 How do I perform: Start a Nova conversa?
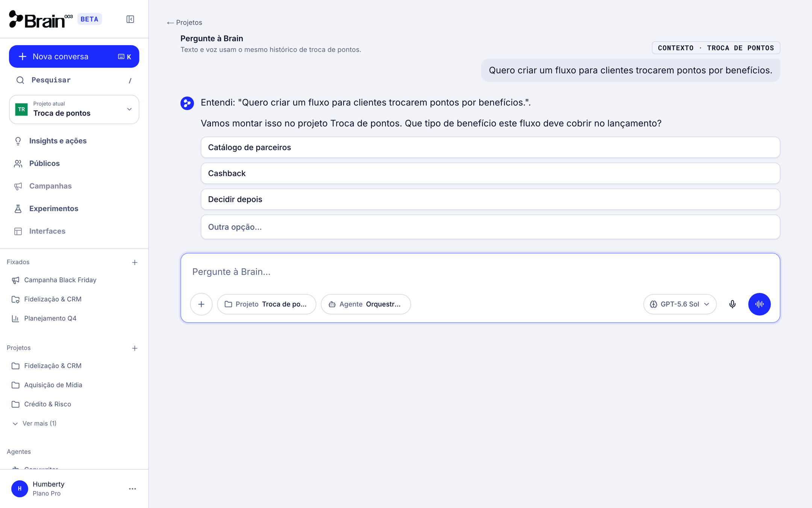74,56
